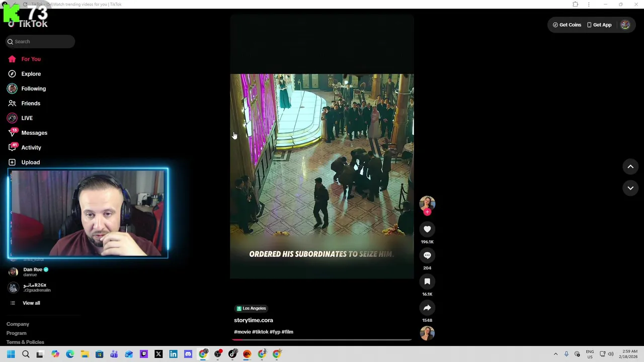
Task: Click the Get App button
Action: click(x=599, y=25)
